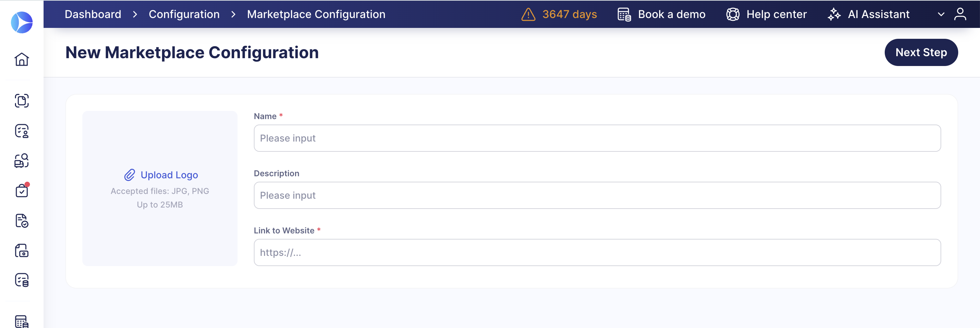Viewport: 980px width, 328px height.
Task: Click the document with checkmark sidebar icon
Action: (22, 221)
